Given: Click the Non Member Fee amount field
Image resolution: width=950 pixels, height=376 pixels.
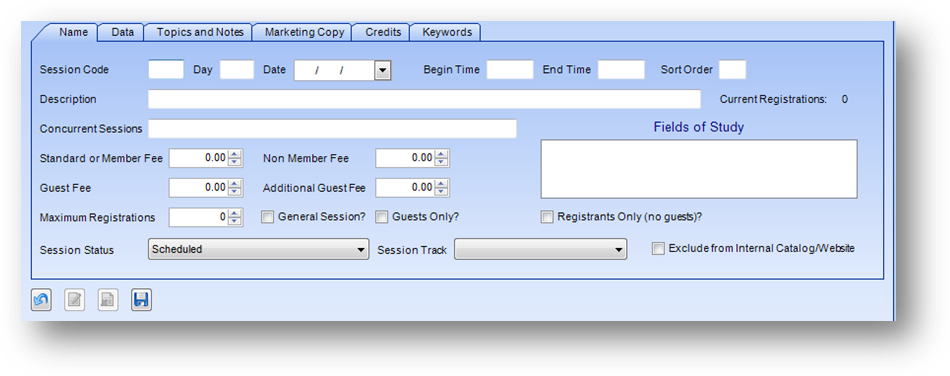Looking at the screenshot, I should [405, 158].
